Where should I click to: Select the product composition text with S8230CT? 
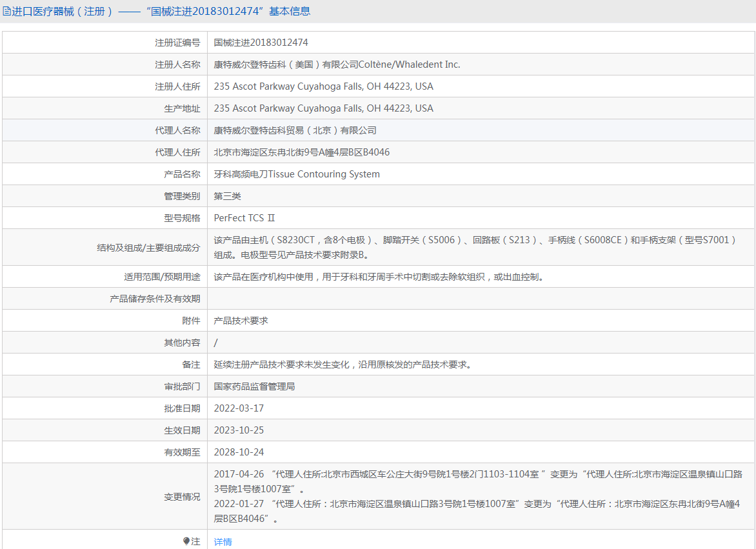point(475,247)
